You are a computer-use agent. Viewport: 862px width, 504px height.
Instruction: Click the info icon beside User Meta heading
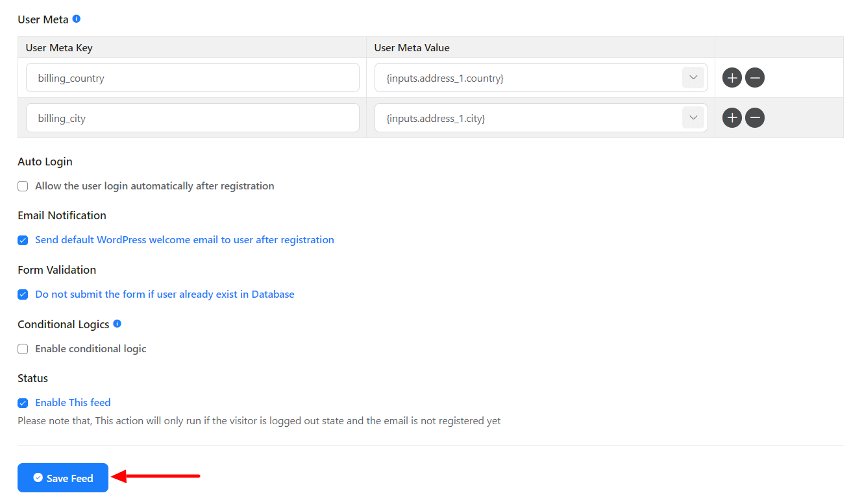click(77, 19)
